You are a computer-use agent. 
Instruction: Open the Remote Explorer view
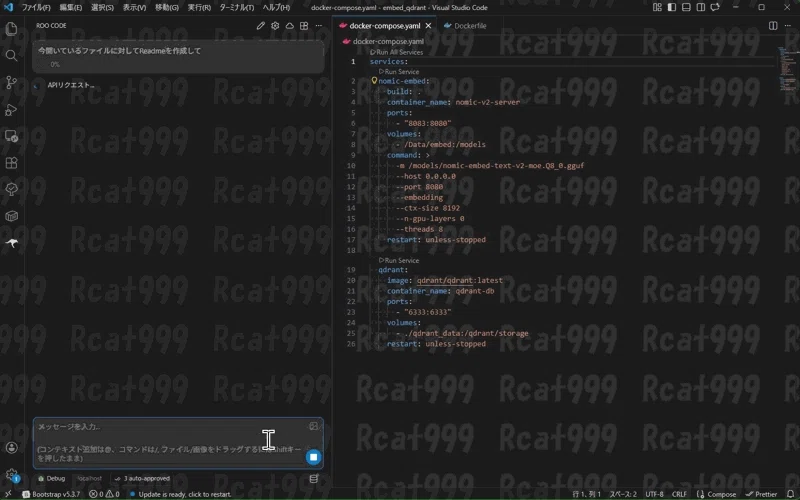click(x=11, y=136)
